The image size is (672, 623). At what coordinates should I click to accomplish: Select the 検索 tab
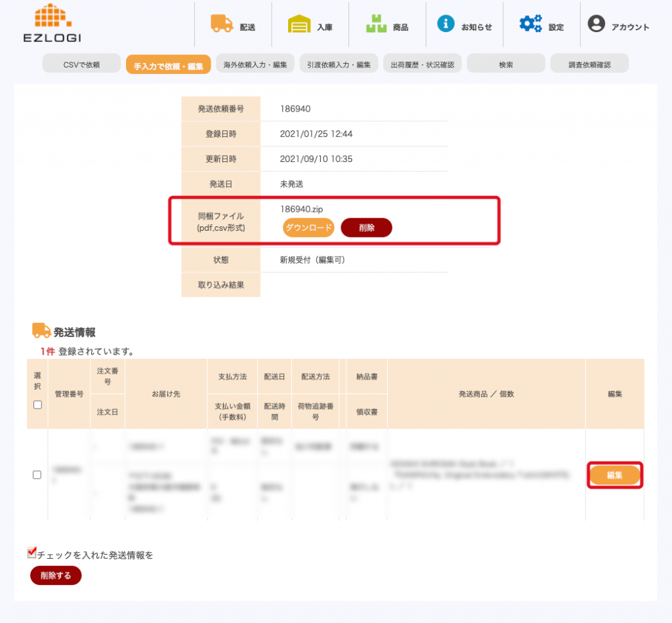click(x=505, y=64)
